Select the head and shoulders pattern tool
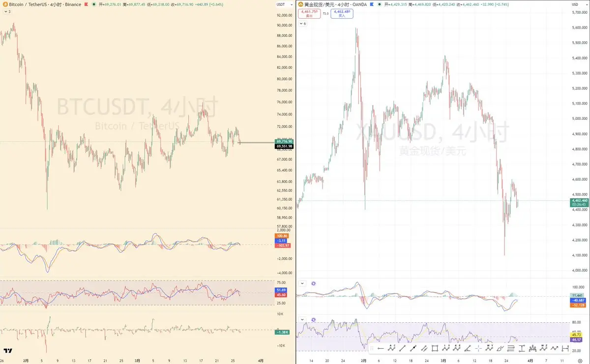The image size is (590, 364). click(532, 348)
